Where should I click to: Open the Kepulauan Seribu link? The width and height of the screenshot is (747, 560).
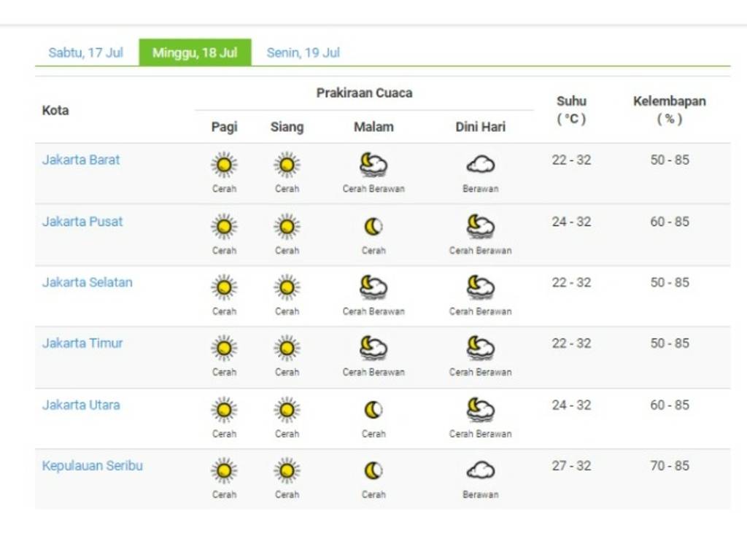pos(93,466)
